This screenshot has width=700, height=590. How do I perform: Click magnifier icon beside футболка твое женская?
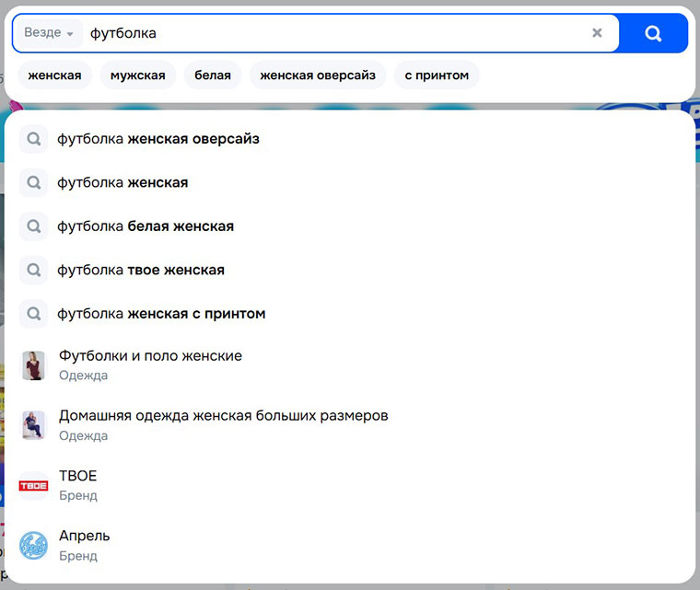point(33,270)
